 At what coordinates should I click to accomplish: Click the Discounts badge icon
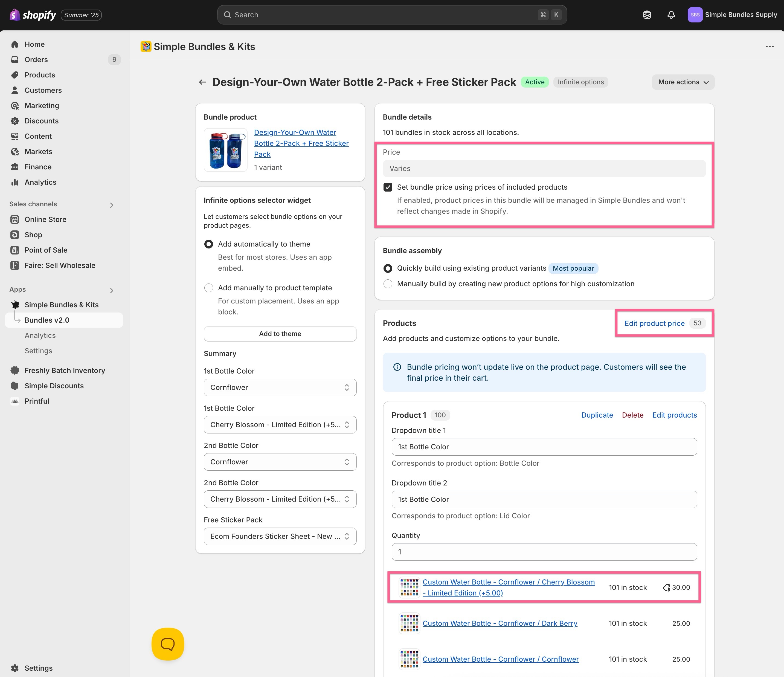coord(15,121)
